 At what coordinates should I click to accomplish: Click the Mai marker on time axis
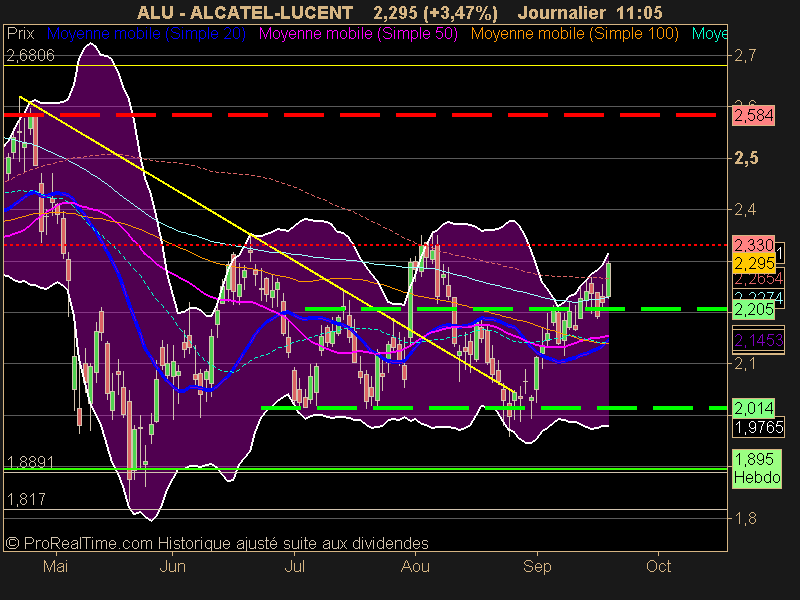(56, 566)
